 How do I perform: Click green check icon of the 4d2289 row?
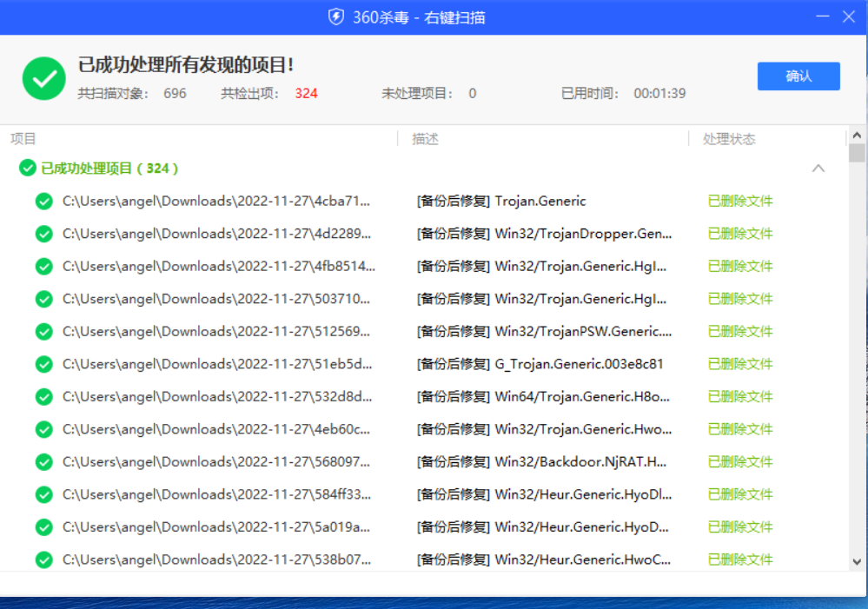click(43, 234)
